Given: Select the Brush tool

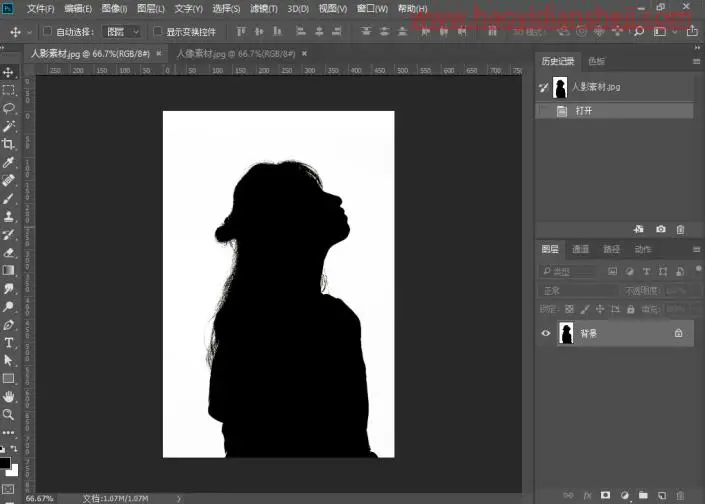Looking at the screenshot, I should point(8,198).
